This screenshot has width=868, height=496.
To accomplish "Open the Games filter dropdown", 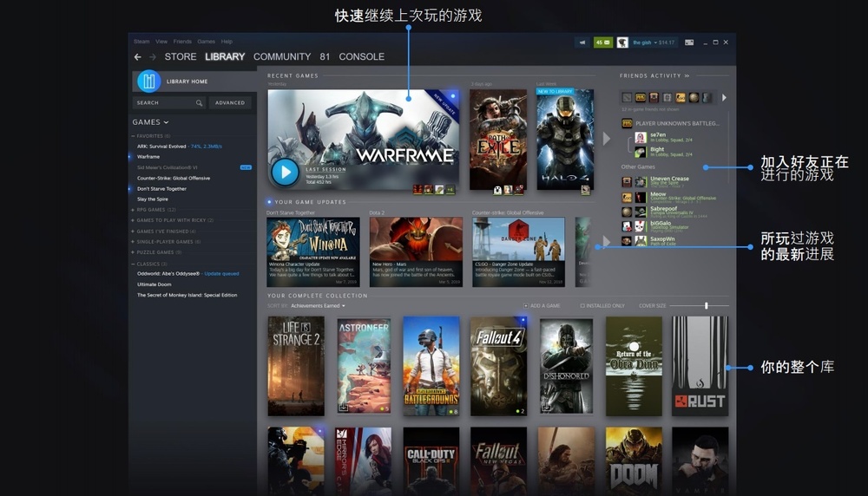I will point(150,122).
